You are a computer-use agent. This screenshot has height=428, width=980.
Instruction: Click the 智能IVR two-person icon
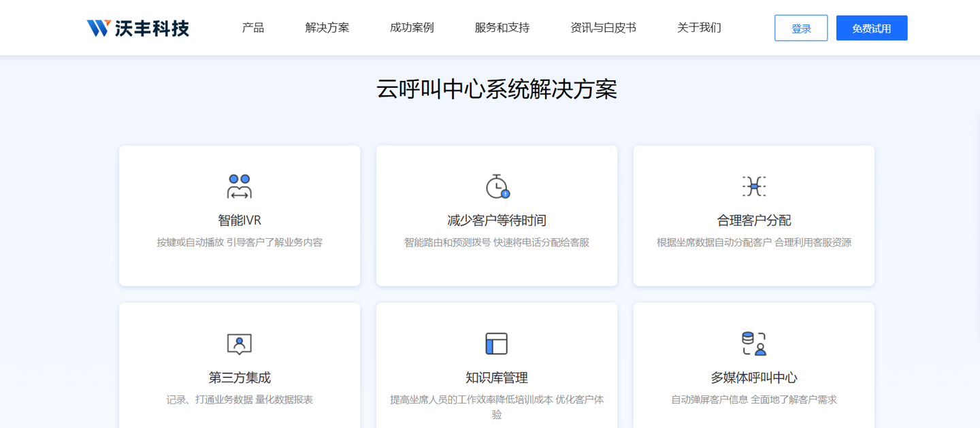point(240,186)
